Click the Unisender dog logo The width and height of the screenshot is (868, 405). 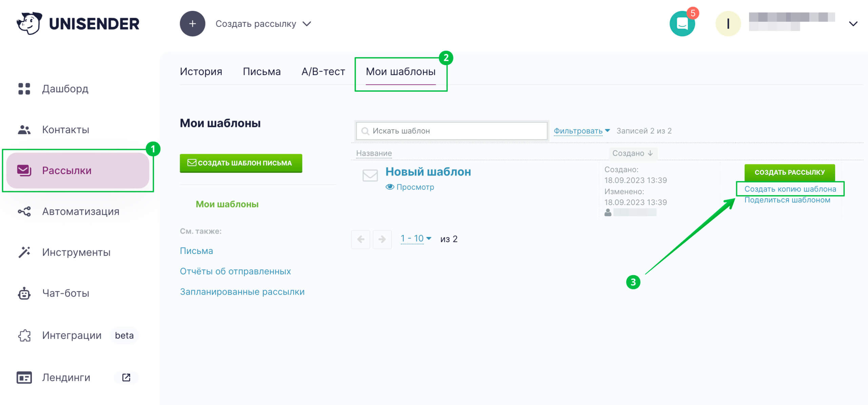(x=29, y=23)
